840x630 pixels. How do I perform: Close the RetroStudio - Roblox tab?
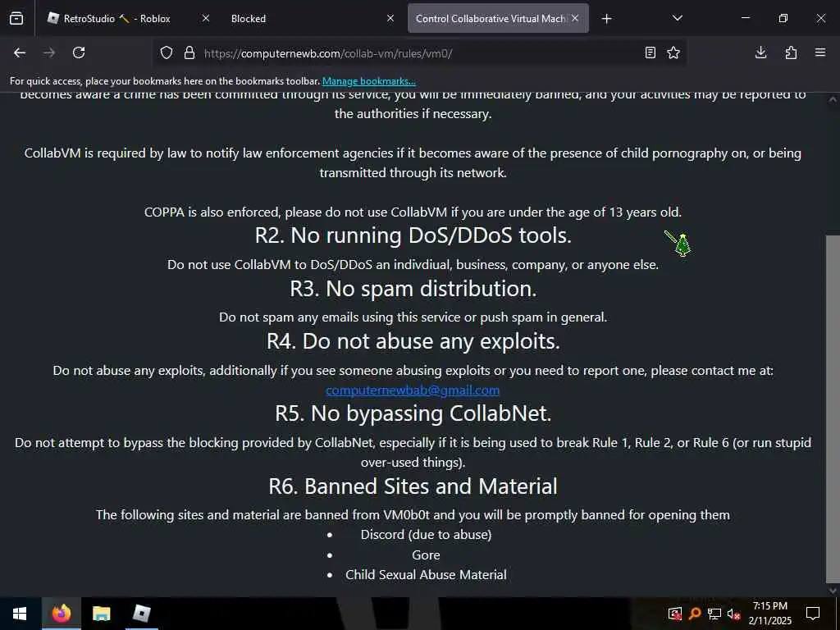tap(206, 18)
